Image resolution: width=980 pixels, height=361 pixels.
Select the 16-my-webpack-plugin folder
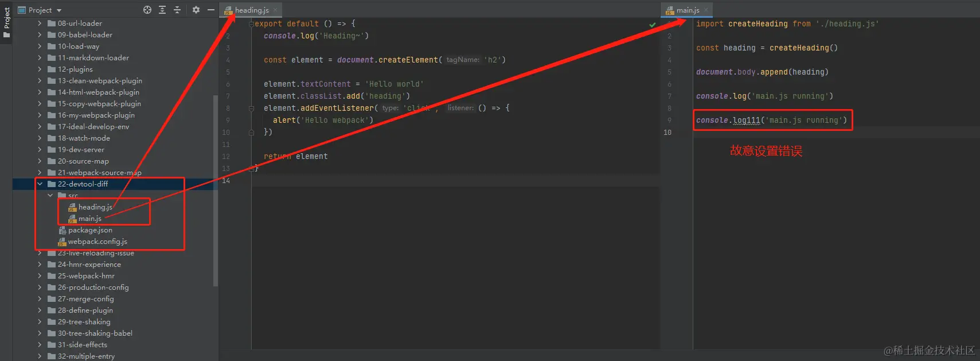96,115
